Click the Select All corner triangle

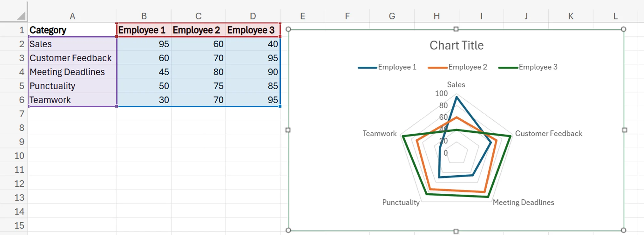21,16
